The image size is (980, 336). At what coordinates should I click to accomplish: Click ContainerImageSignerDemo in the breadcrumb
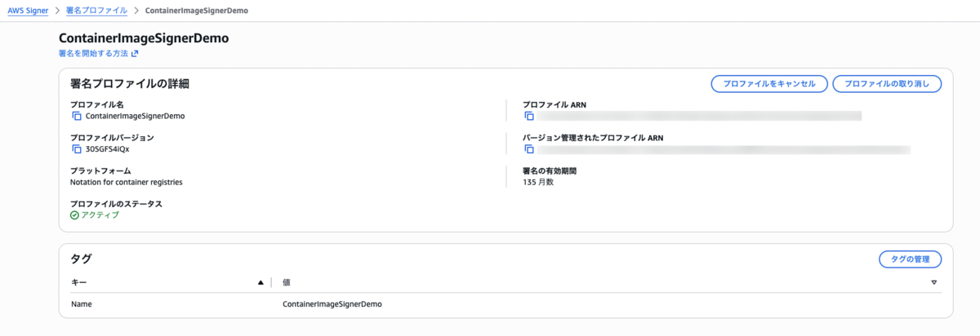(x=196, y=11)
